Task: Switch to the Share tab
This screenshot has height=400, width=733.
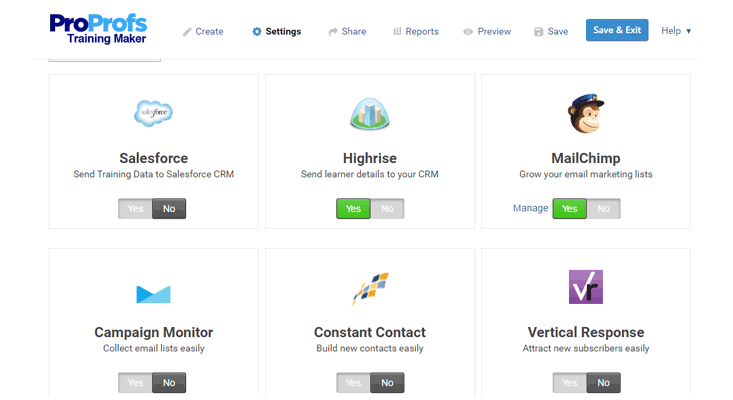Action: pyautogui.click(x=347, y=31)
